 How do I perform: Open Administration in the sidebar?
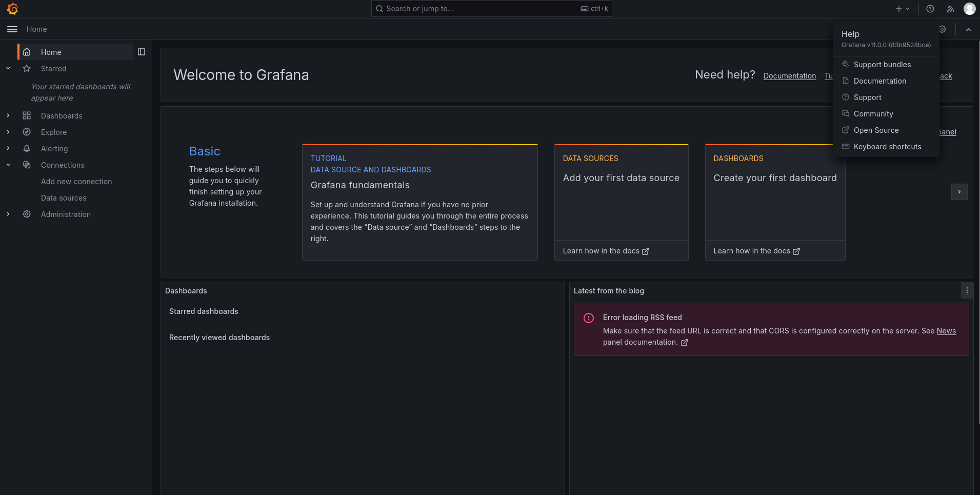coord(66,214)
